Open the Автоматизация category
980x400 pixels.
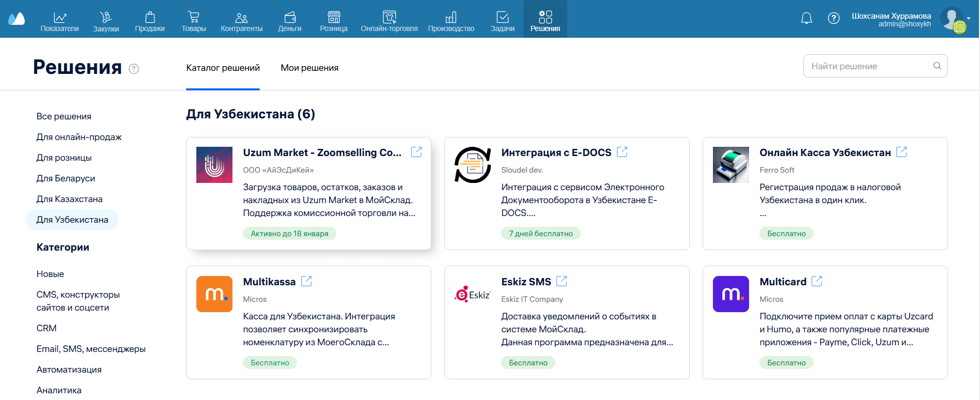pos(69,370)
